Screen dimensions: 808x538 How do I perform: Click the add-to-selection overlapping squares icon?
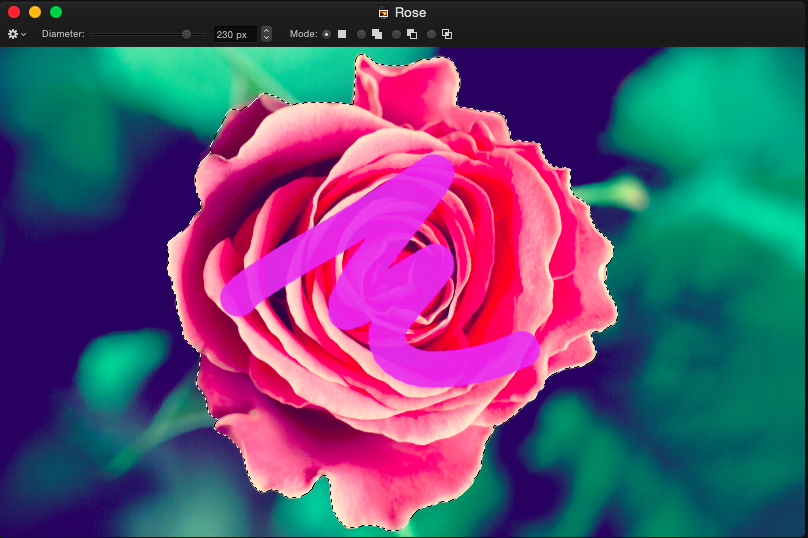tap(377, 34)
